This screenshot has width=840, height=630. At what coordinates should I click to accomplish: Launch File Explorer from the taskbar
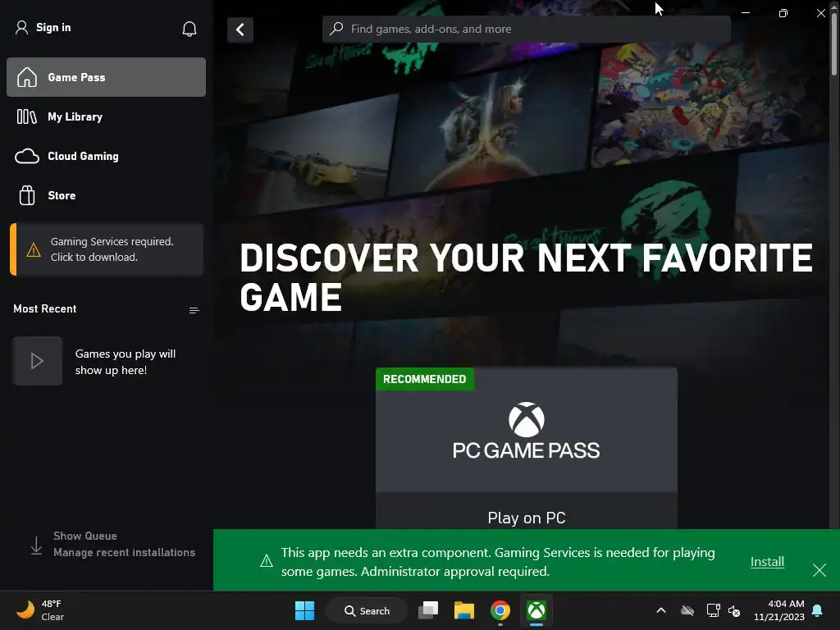pos(464,610)
